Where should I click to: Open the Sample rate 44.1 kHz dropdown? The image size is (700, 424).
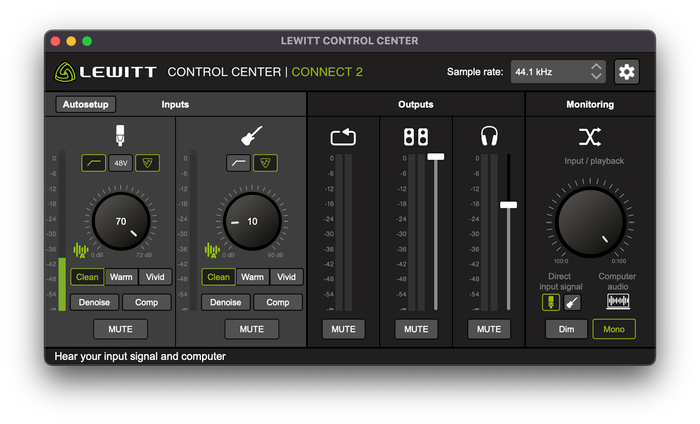point(558,72)
